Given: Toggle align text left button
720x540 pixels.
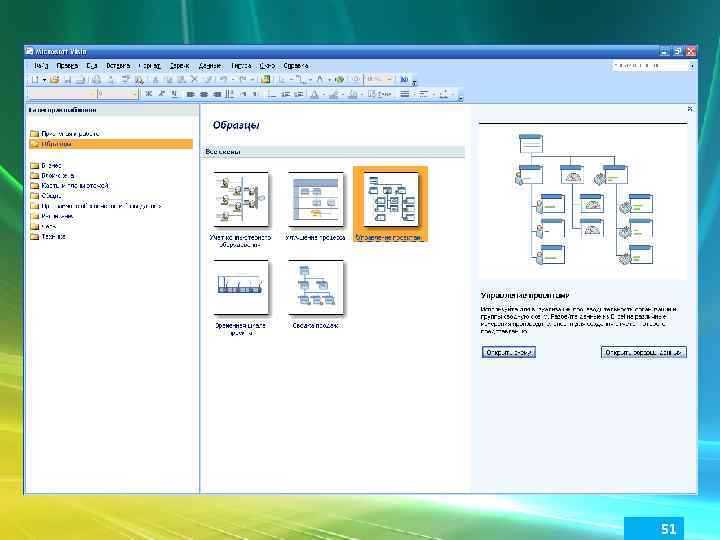Looking at the screenshot, I should 190,94.
